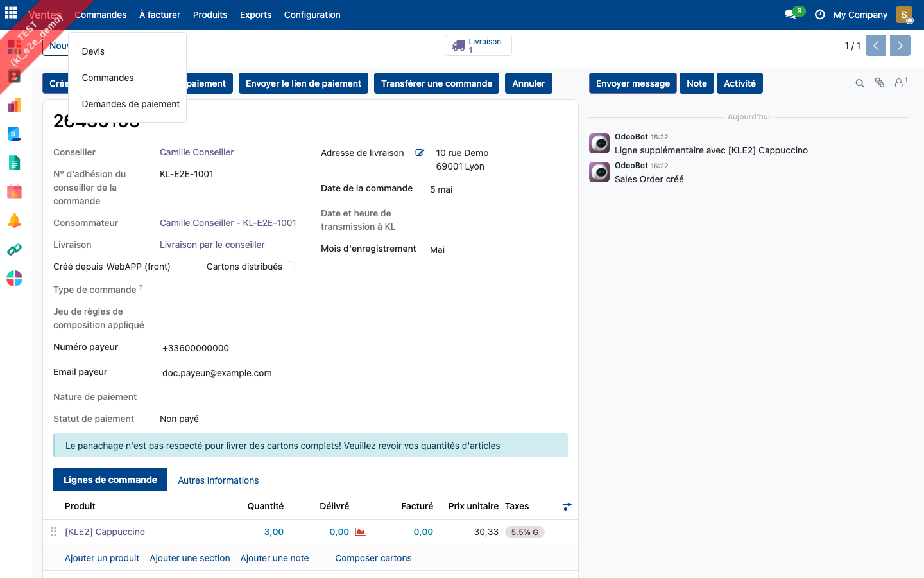This screenshot has width=924, height=578.
Task: Open the multicolor pie app in the sidebar
Action: (14, 279)
